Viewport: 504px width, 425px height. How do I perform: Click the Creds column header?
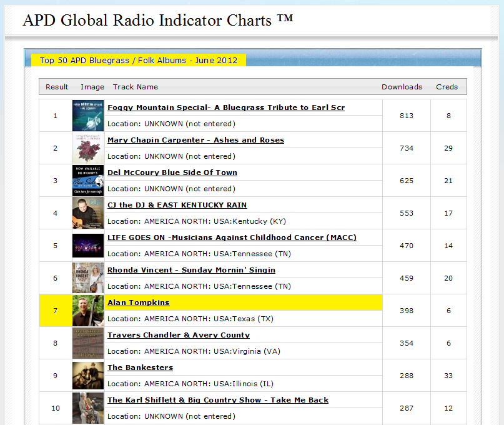pos(447,87)
